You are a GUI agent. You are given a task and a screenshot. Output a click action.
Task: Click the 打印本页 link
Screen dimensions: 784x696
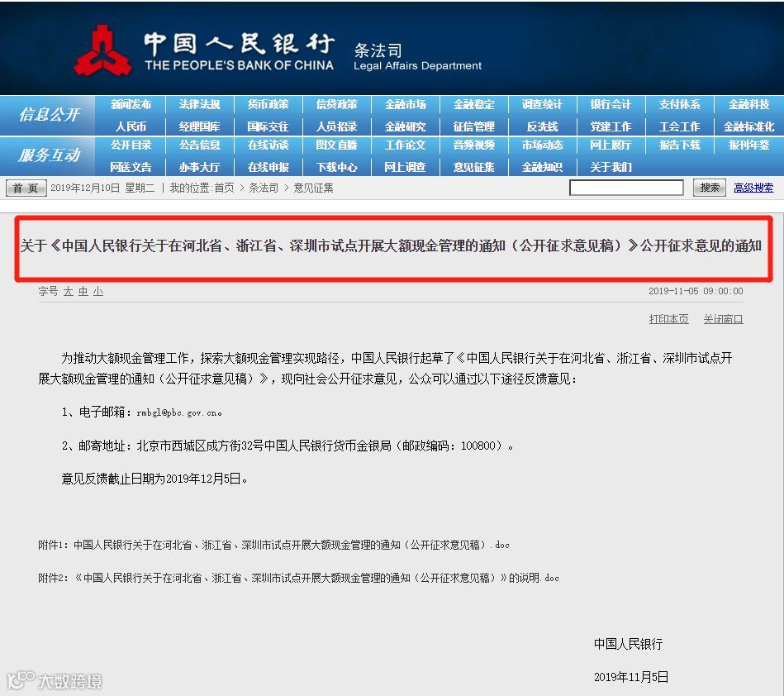pos(668,319)
